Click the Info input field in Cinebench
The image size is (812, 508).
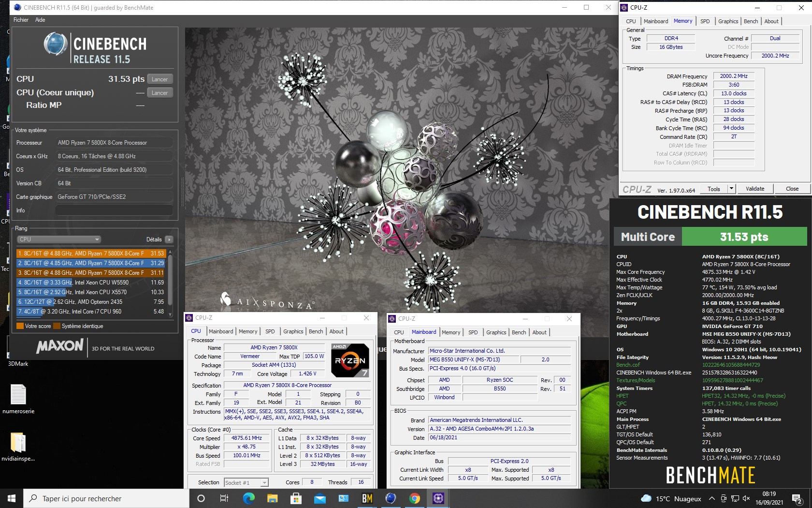(x=114, y=210)
